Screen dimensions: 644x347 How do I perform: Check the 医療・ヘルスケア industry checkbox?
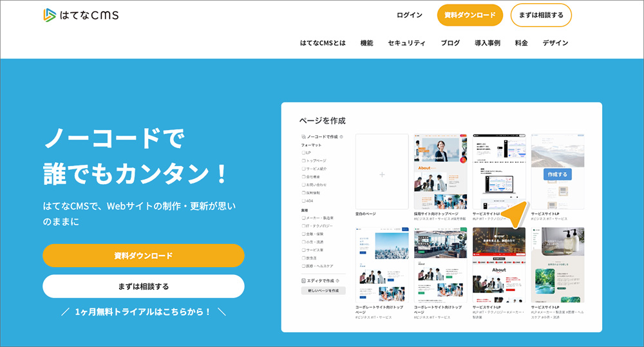(303, 266)
